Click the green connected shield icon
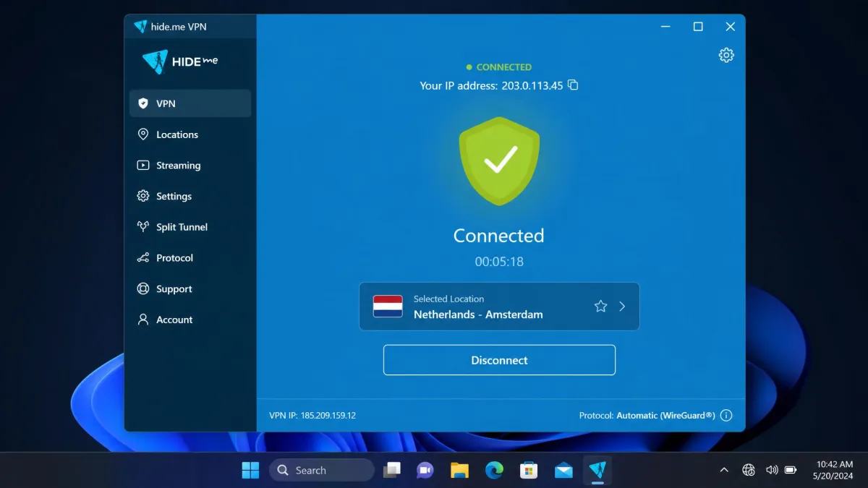The height and width of the screenshot is (488, 868). pyautogui.click(x=499, y=161)
